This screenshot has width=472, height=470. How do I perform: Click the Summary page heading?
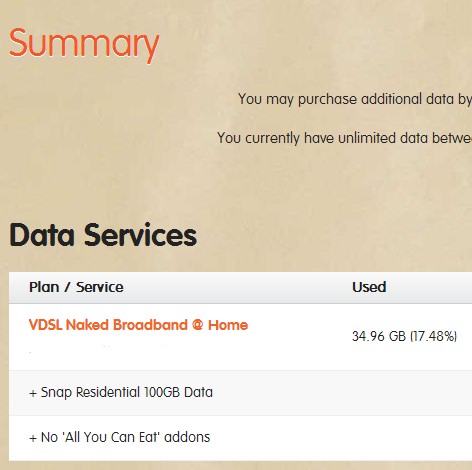[x=84, y=43]
